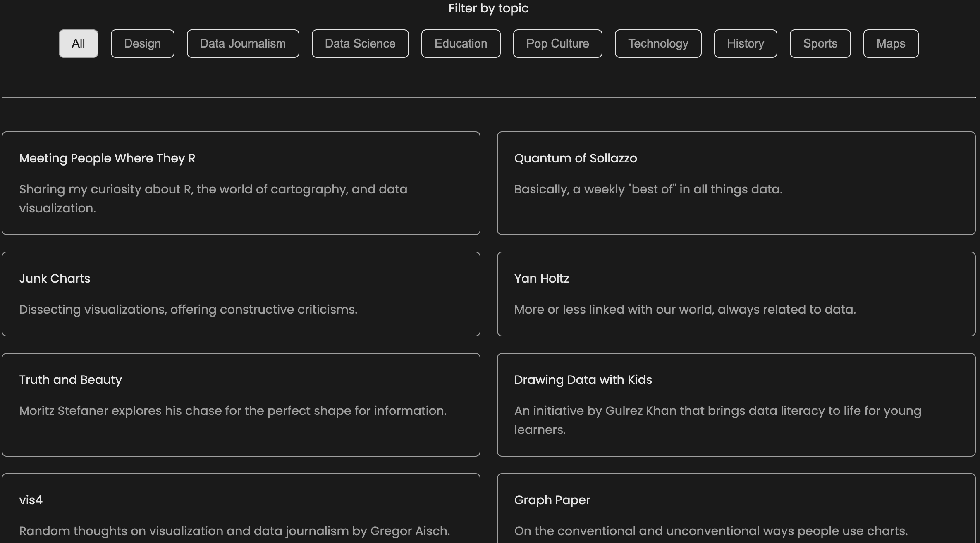
Task: Click 'Basically, a weekly best of' text
Action: 648,189
